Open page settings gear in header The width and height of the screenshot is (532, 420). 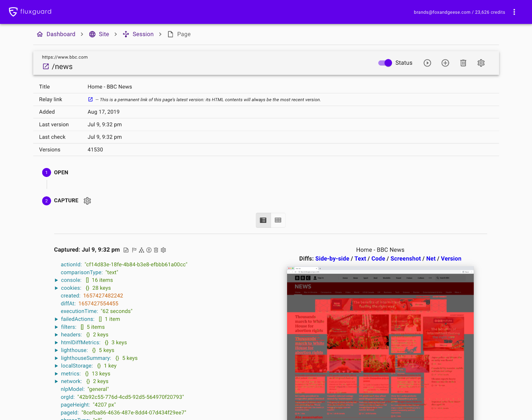click(x=481, y=63)
